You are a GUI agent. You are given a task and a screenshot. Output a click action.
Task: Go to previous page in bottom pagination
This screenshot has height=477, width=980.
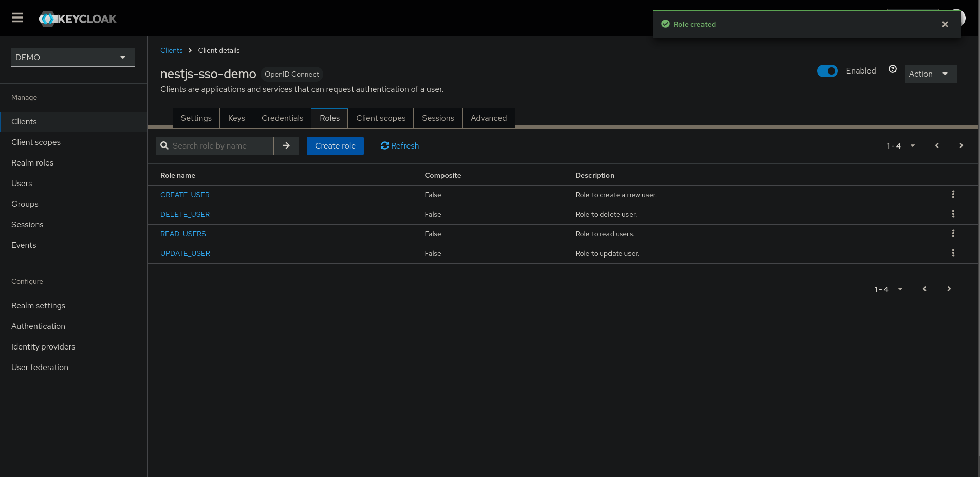(x=924, y=289)
